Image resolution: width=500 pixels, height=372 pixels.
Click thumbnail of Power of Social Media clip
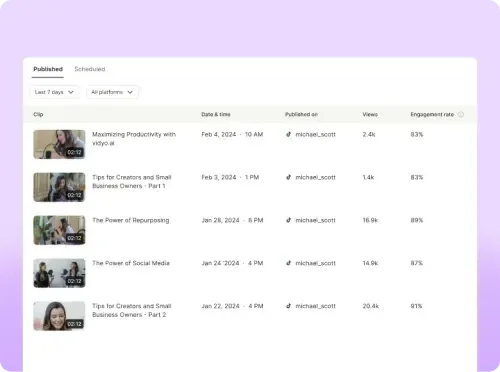pos(59,273)
